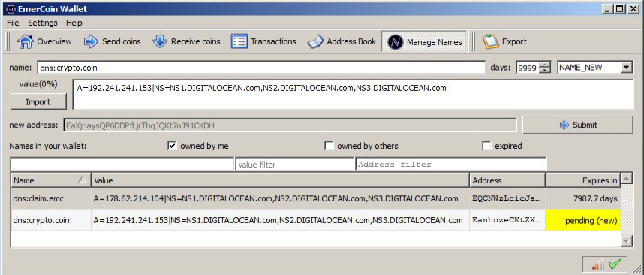
Task: Increase days with the up stepper arrow
Action: (545, 65)
